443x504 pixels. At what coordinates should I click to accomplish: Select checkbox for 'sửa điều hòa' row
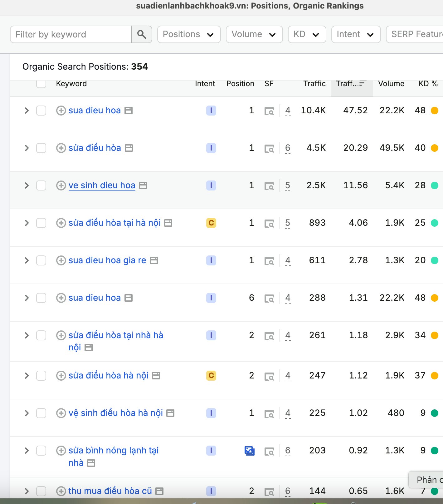pos(41,148)
